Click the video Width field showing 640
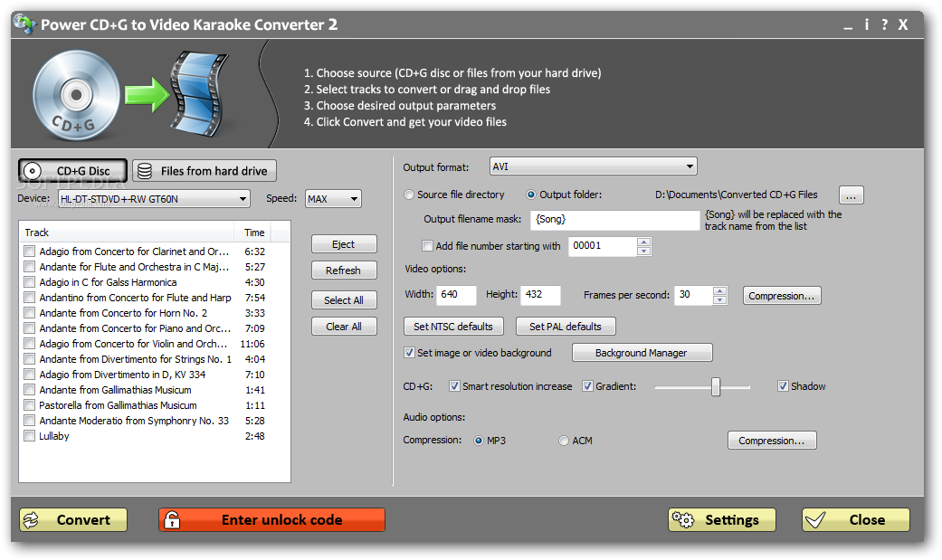Screen dimensions: 942x560 click(456, 295)
